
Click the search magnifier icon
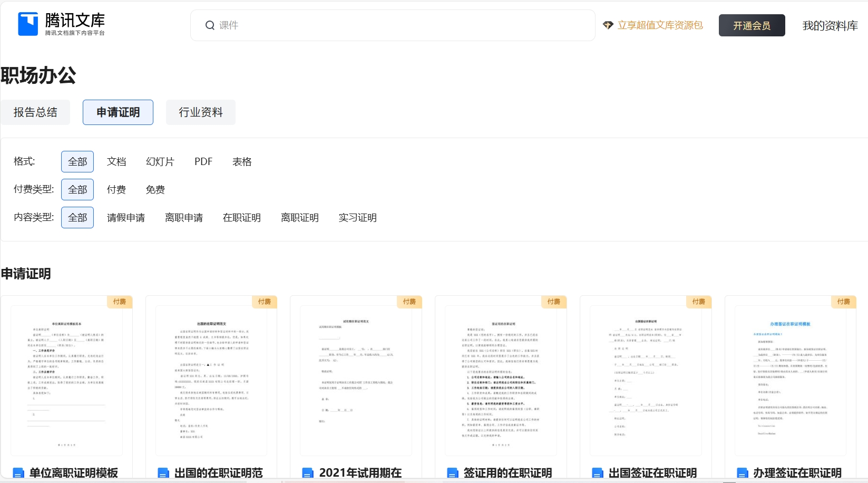210,25
